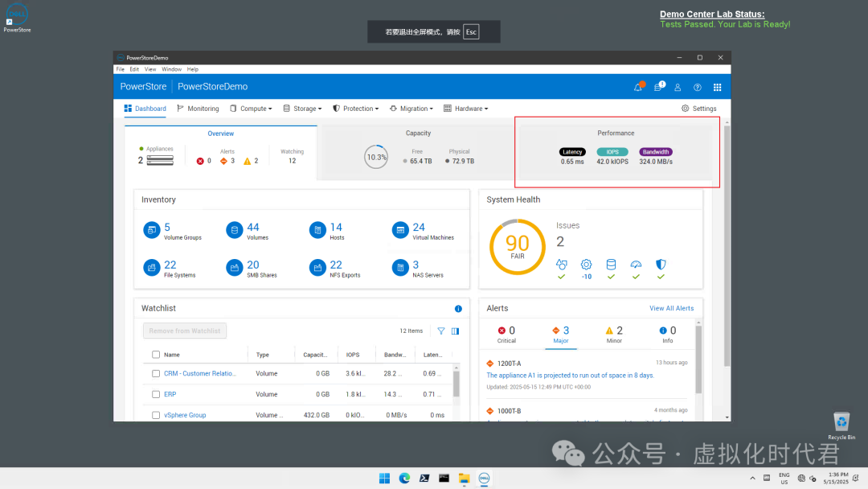Open the CRM - Customer Relatio... volume link
This screenshot has height=489, width=868.
(200, 373)
